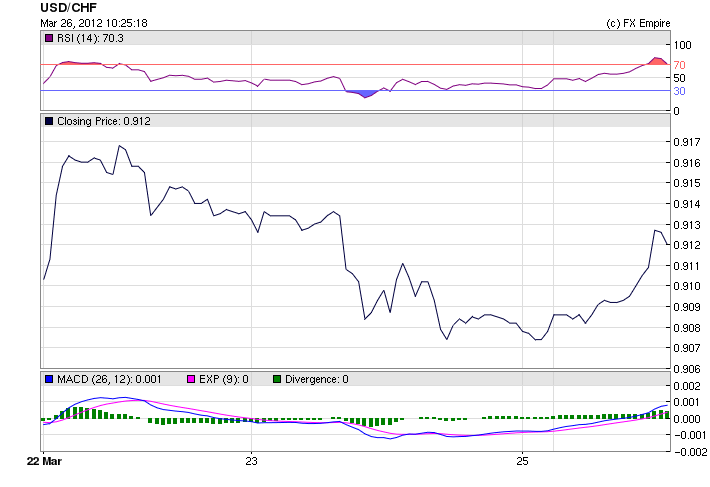The width and height of the screenshot is (710, 487).
Task: Click the 0.911 price axis label
Action: coord(687,266)
